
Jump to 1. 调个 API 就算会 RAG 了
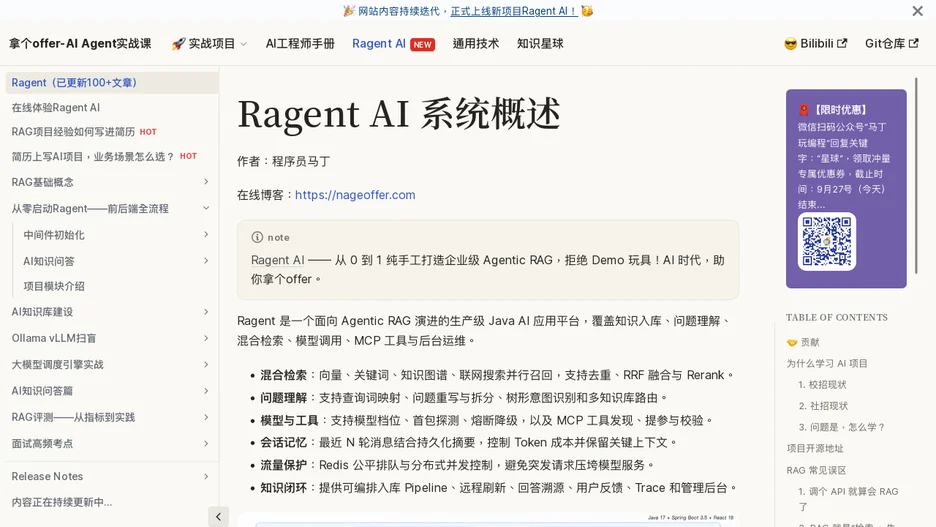848,499
